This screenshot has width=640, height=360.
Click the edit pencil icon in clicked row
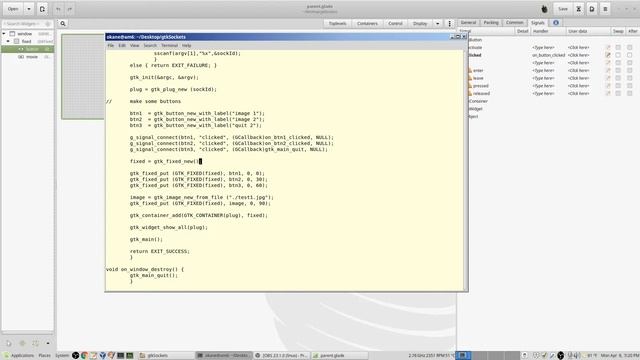click(x=608, y=55)
